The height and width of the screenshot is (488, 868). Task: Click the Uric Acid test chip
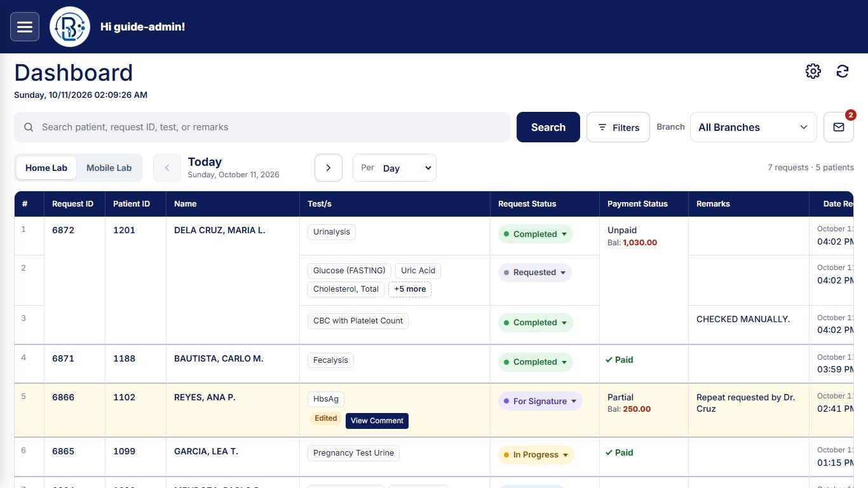point(418,271)
